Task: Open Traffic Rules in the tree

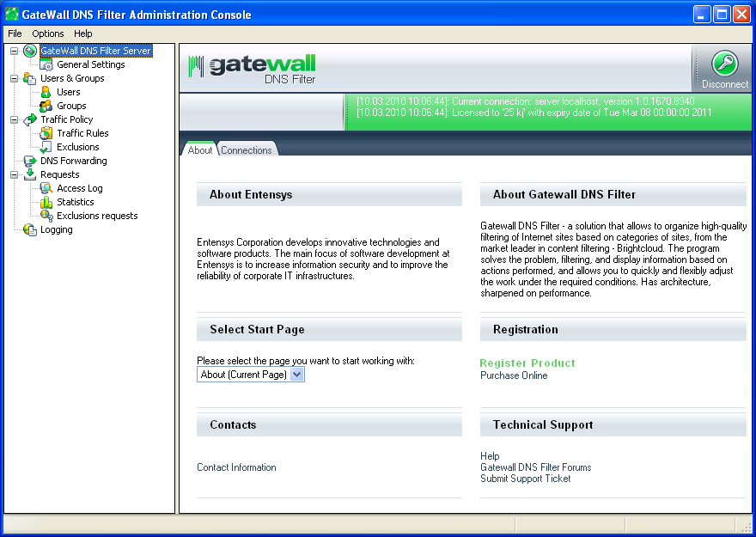Action: coord(82,133)
